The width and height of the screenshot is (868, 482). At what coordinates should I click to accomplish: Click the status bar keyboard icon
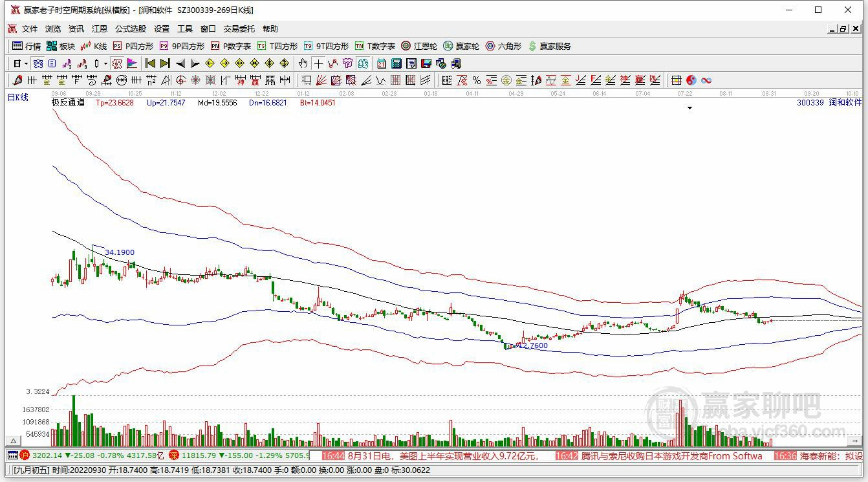[x=12, y=456]
